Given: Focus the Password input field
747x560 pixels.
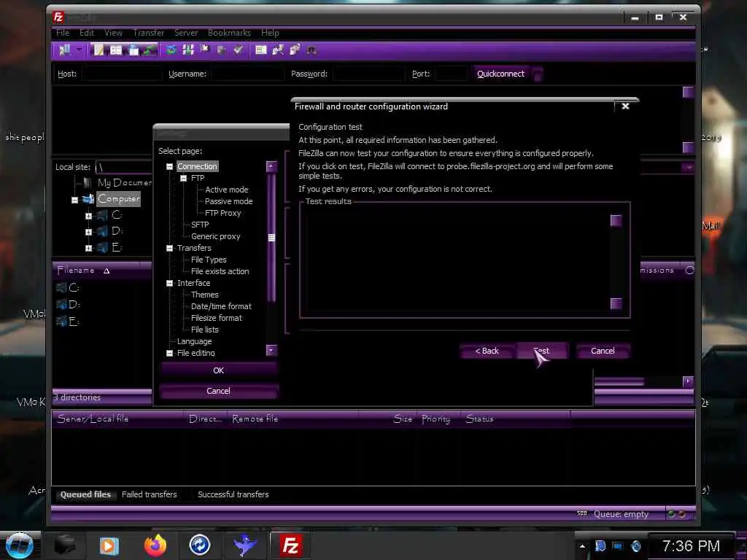Looking at the screenshot, I should coord(368,74).
